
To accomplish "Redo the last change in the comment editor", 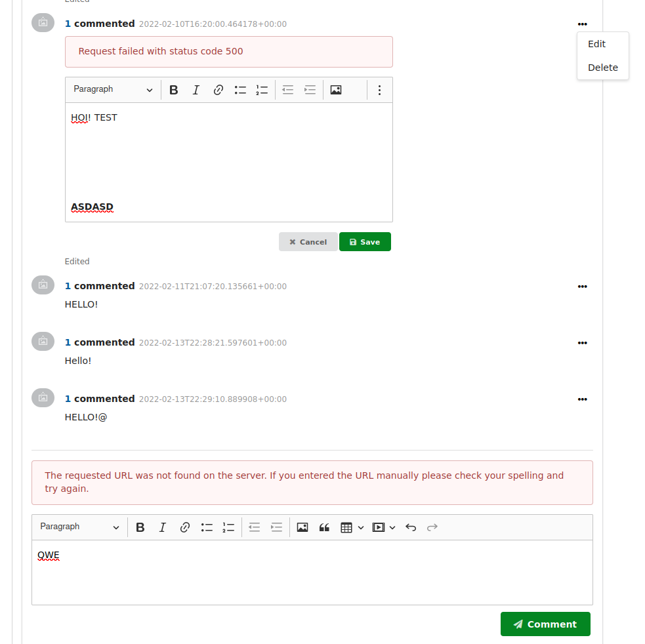I will click(x=432, y=527).
